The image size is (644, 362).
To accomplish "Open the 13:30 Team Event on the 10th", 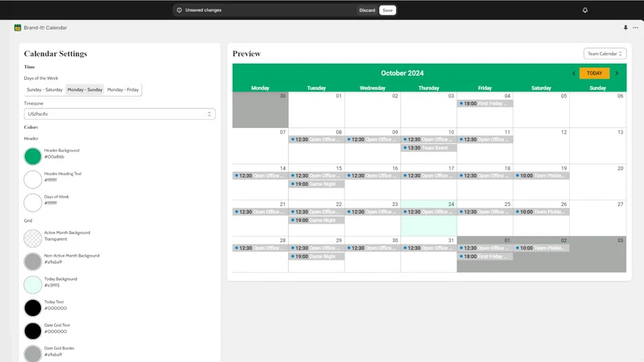I will 428,148.
